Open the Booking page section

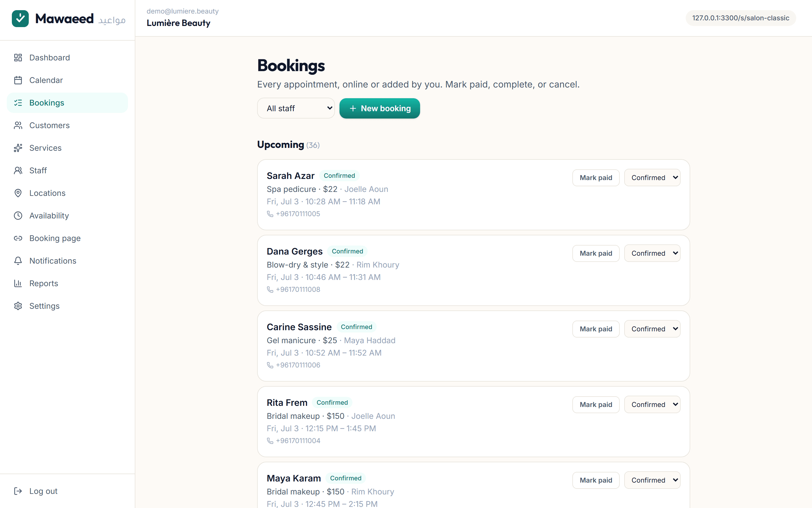[67, 238]
